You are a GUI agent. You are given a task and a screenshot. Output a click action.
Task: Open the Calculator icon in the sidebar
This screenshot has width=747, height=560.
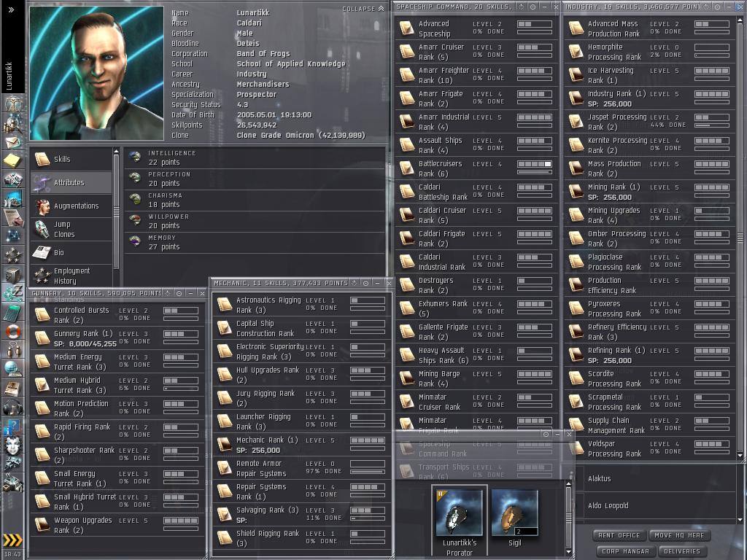pos(12,313)
